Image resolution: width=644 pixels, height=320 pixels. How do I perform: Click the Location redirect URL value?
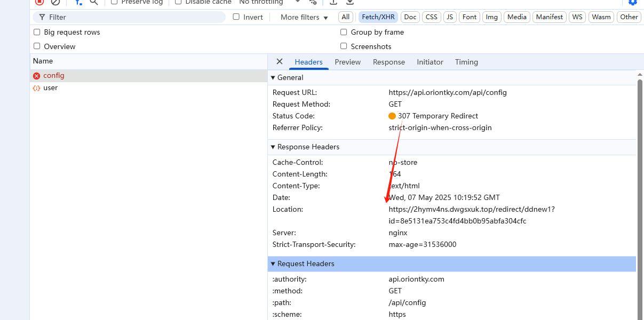point(472,215)
